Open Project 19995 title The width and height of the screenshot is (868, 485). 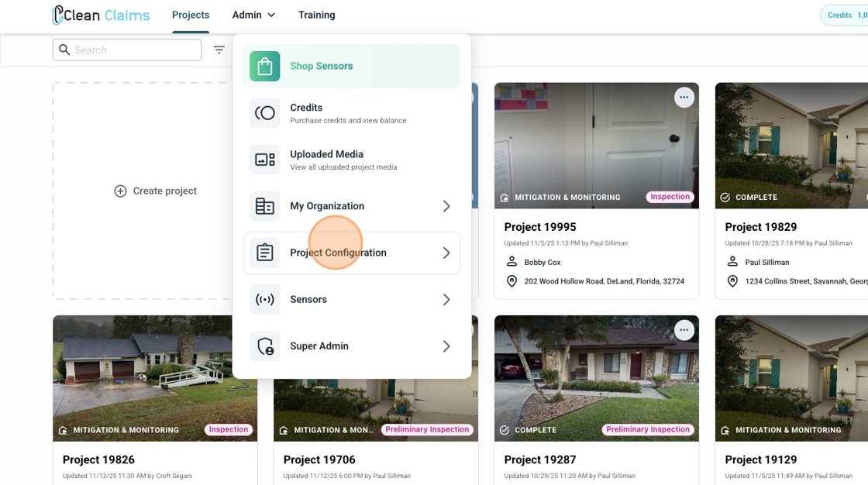click(x=539, y=227)
